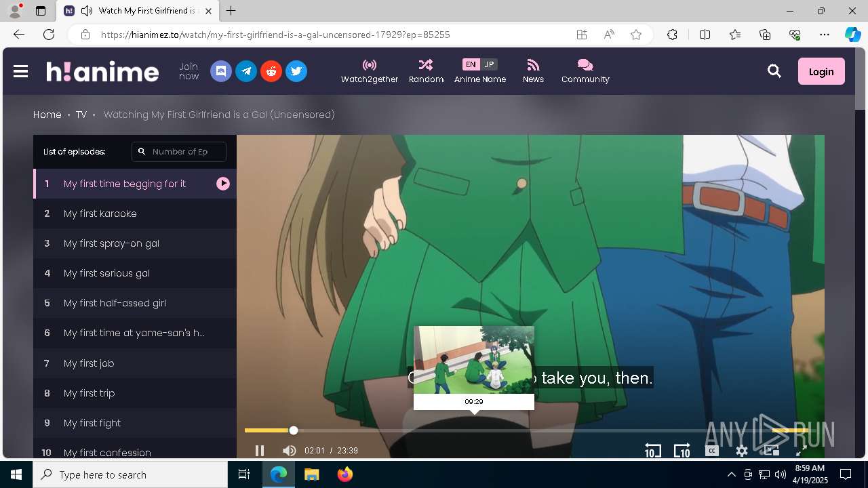Click the 09:29 preview thumbnail
Screen dimensions: 868x488
click(474, 360)
